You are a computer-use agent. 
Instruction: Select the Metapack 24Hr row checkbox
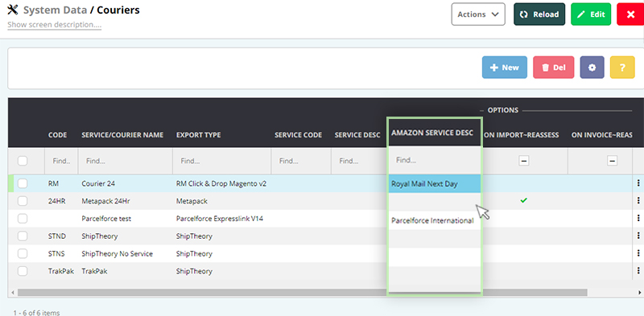(x=23, y=201)
